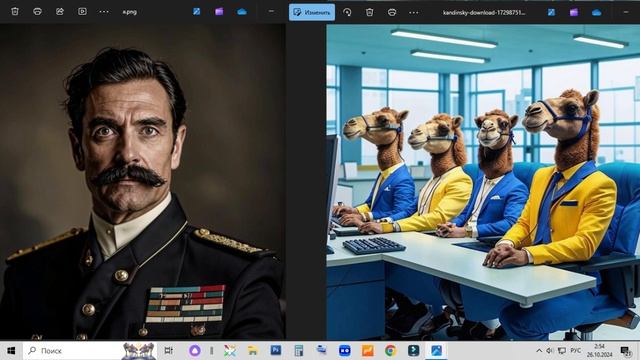Open more options menu in right window
Viewport: 640px width, 360px height.
tap(413, 12)
